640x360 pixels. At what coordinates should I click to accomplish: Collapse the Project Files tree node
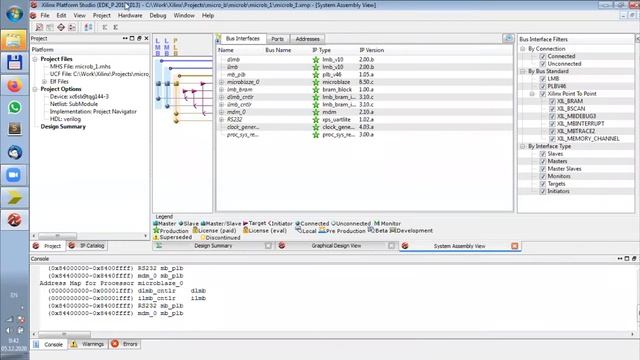click(35, 59)
